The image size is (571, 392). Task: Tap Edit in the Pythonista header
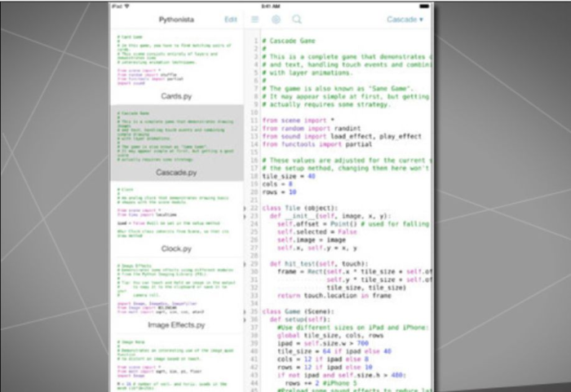pos(231,20)
